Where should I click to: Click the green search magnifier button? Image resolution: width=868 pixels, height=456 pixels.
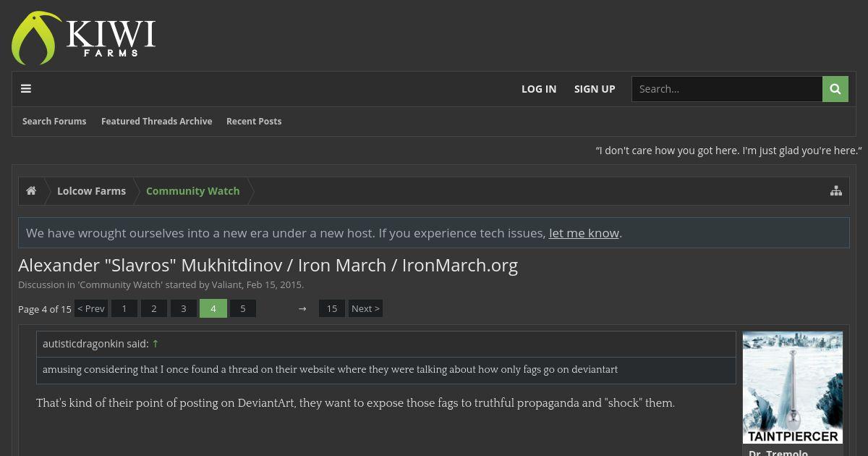click(x=835, y=89)
